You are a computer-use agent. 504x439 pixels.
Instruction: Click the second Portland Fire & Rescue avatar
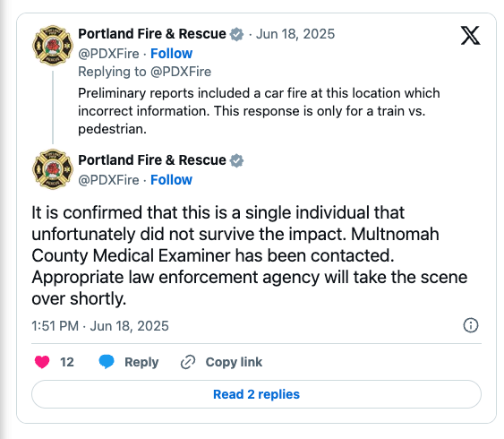[53, 169]
